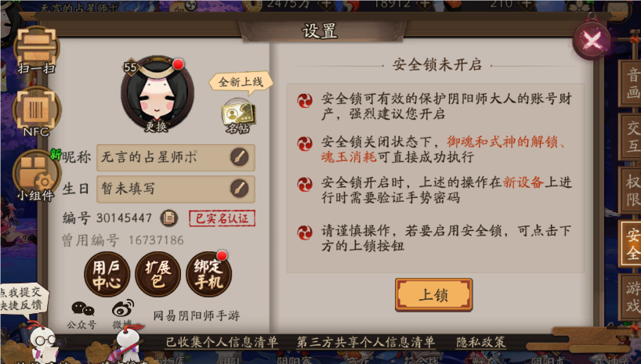Select the 交互 interaction tab
641x364 pixels.
[631, 137]
